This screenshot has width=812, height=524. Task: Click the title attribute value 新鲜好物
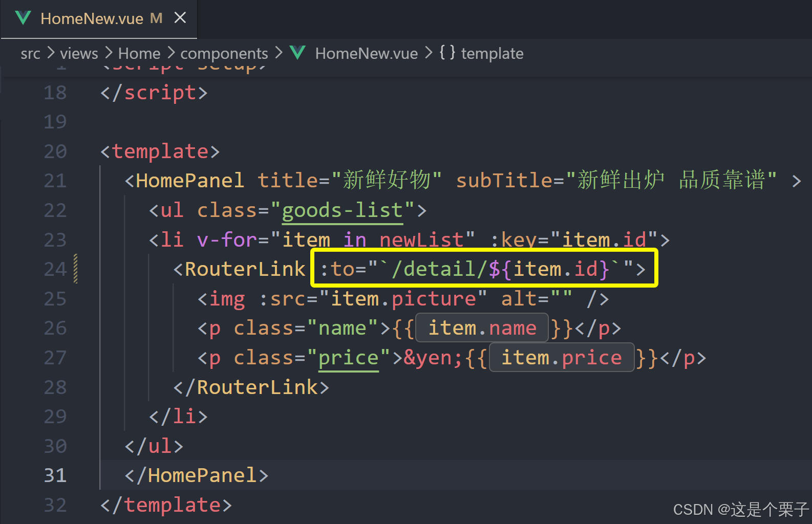tap(387, 180)
